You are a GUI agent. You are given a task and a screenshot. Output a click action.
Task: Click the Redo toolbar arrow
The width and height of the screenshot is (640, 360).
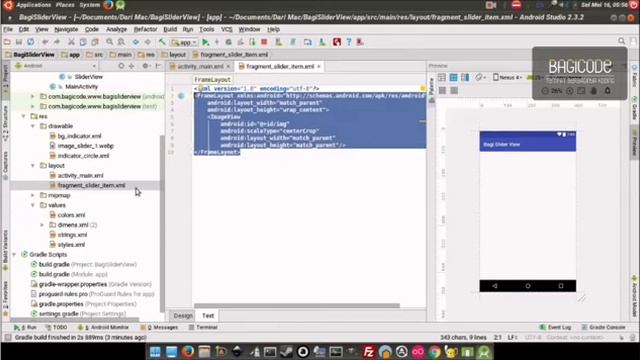(57, 42)
